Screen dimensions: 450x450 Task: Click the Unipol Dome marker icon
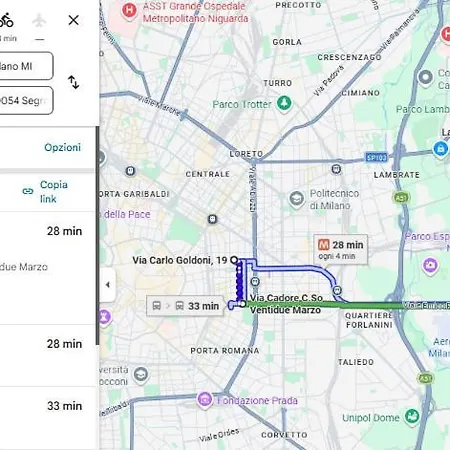(412, 417)
